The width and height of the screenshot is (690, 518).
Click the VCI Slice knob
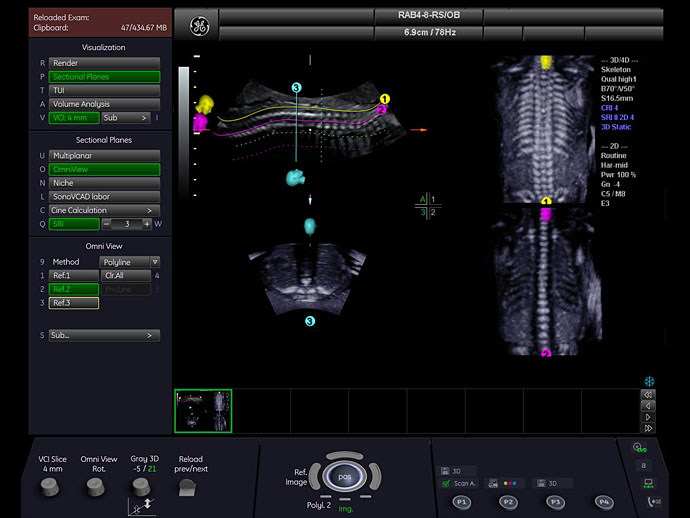(x=49, y=486)
